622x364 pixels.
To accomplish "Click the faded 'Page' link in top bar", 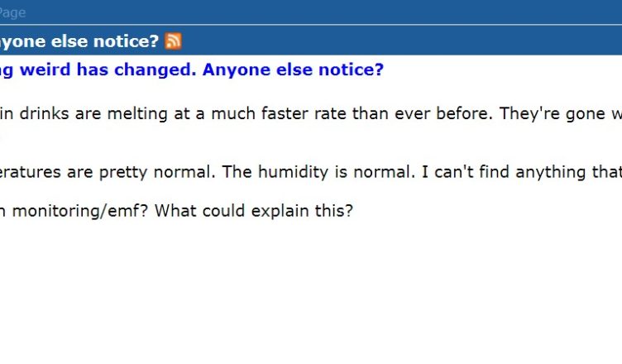I will click(12, 12).
